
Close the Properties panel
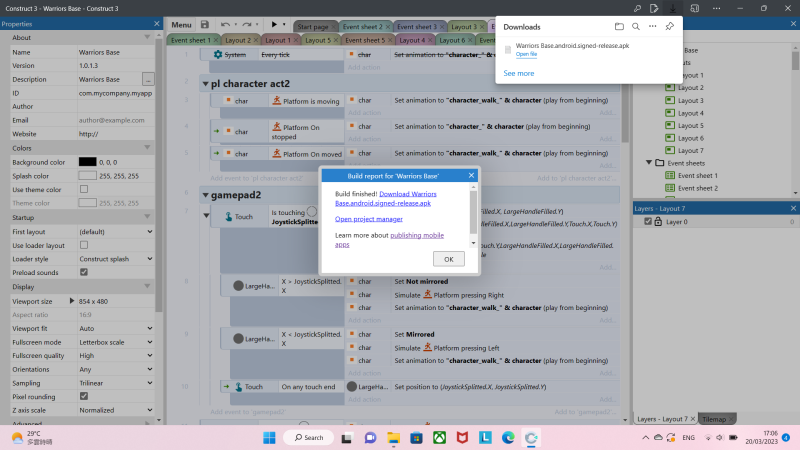point(156,24)
